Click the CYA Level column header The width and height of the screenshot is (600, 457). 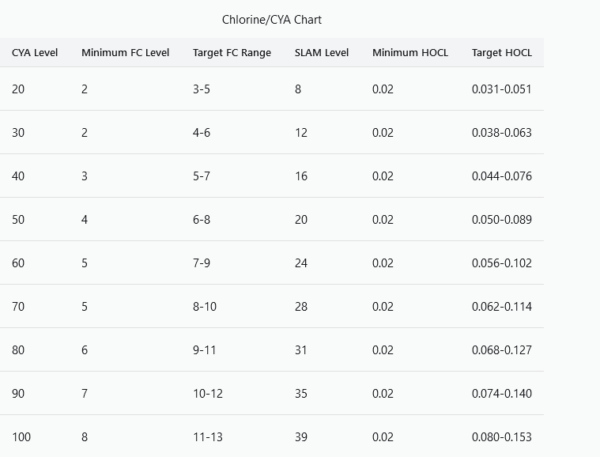pos(35,53)
